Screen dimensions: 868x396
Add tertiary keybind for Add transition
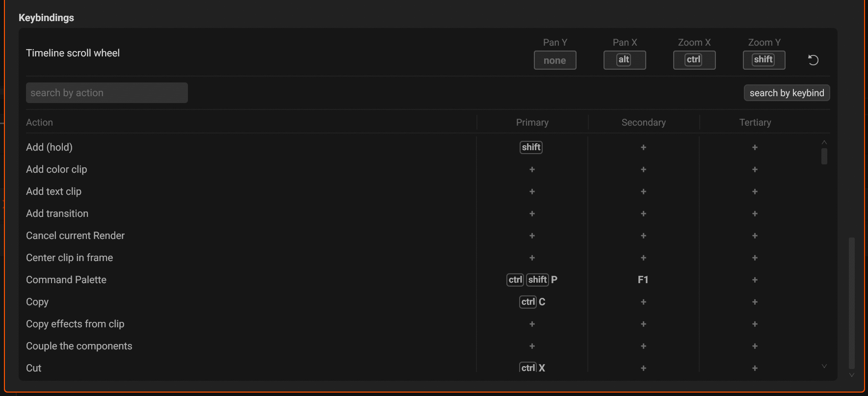tap(755, 213)
